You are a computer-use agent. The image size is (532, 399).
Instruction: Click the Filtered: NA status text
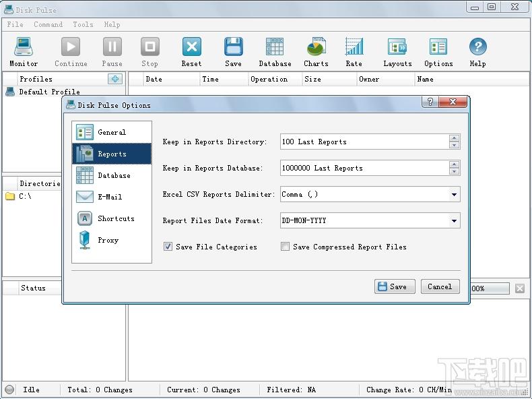pos(291,390)
